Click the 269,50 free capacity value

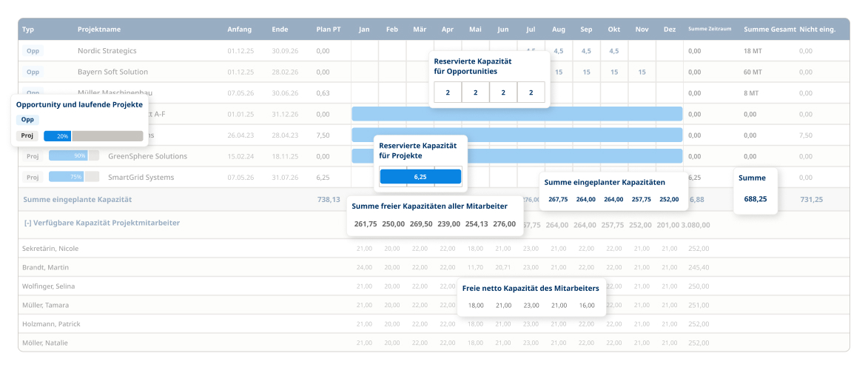point(421,224)
